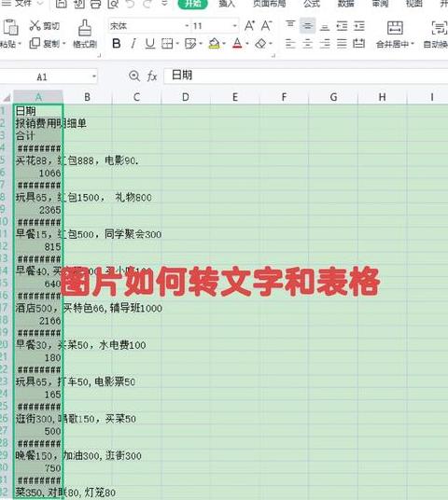448x500 pixels.
Task: Click the distributed alignment icon
Action: point(359,43)
